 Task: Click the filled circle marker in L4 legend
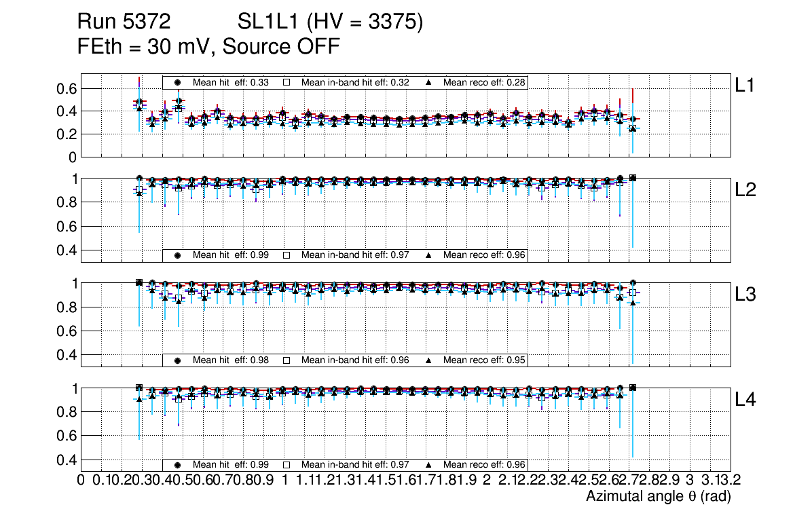pos(178,465)
